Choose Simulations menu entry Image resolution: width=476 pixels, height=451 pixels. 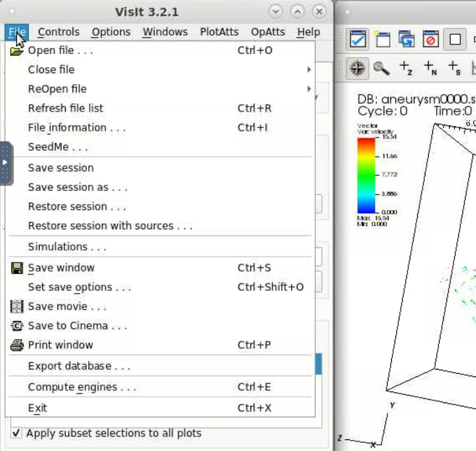160,246
